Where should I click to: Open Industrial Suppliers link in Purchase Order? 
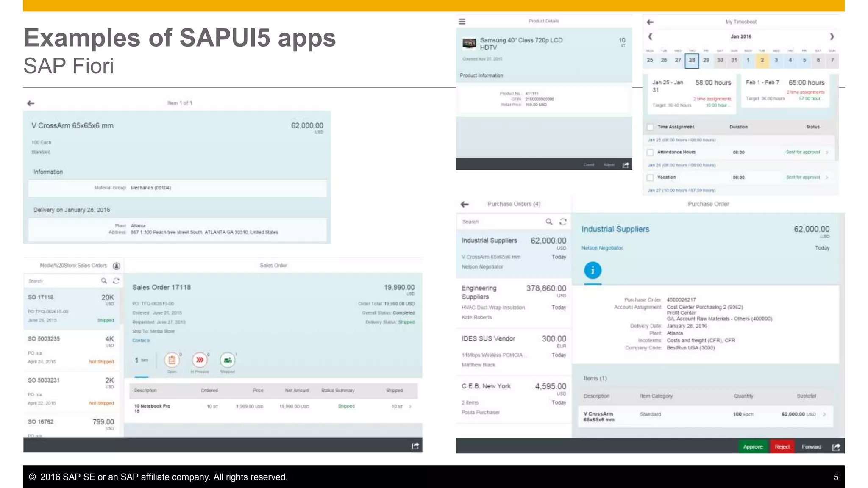click(615, 229)
